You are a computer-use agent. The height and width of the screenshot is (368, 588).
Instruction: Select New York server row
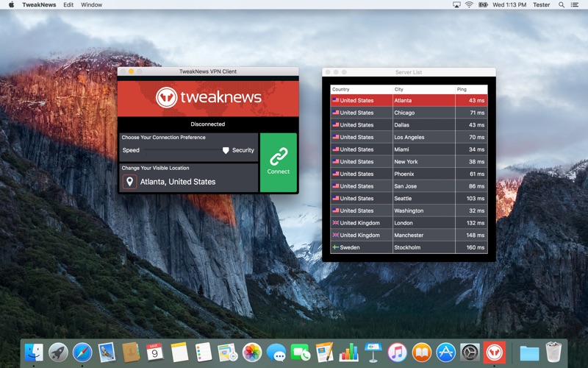click(x=409, y=162)
